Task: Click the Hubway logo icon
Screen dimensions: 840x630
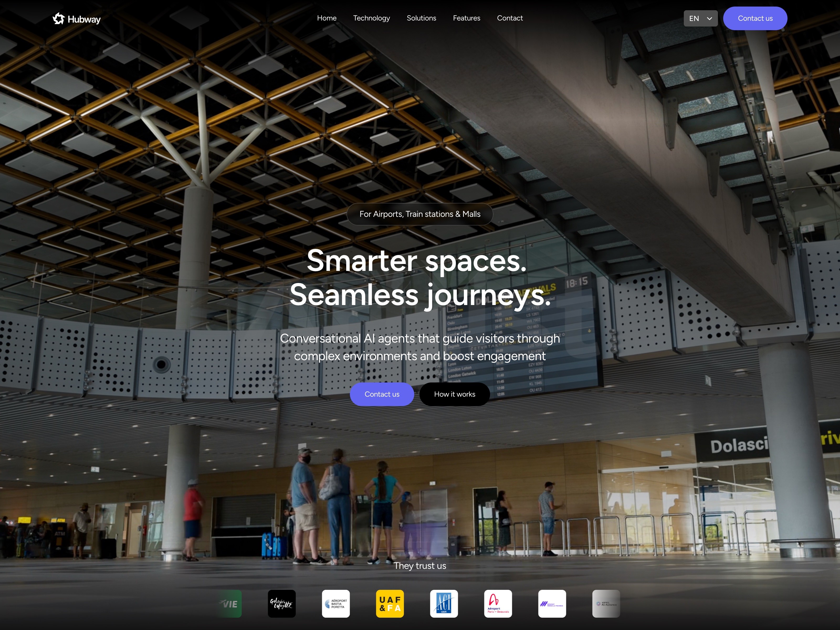Action: 59,19
